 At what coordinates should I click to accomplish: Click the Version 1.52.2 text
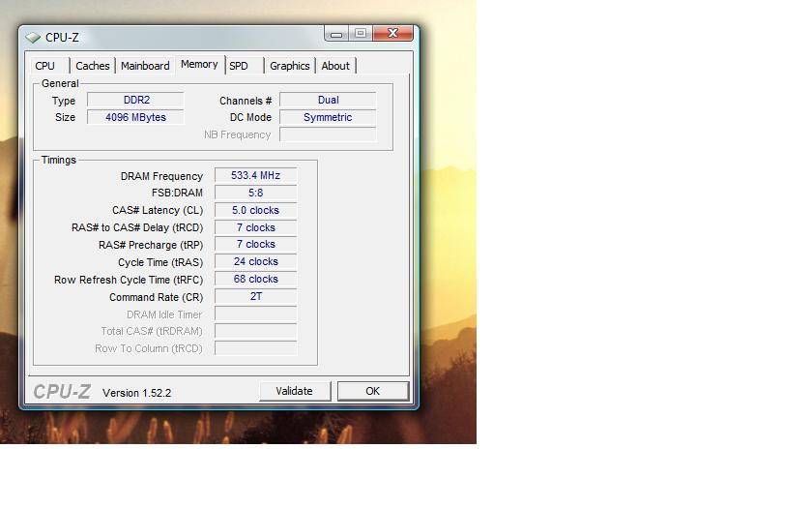point(136,393)
